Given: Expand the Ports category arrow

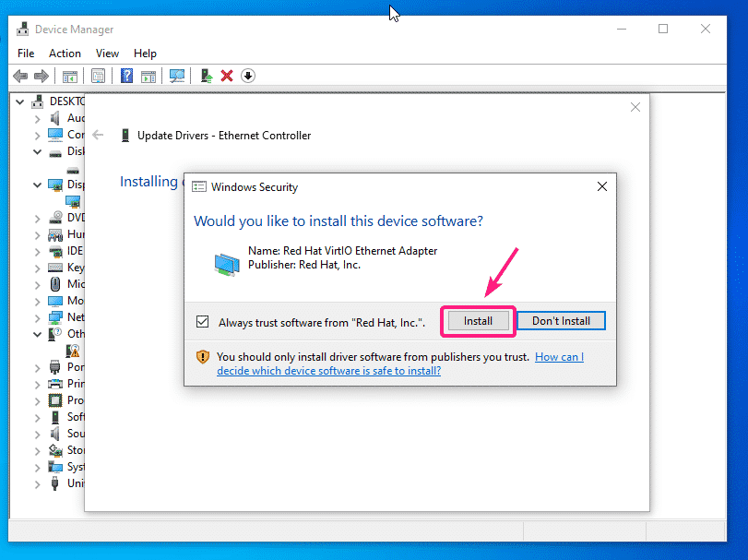Looking at the screenshot, I should pos(37,368).
